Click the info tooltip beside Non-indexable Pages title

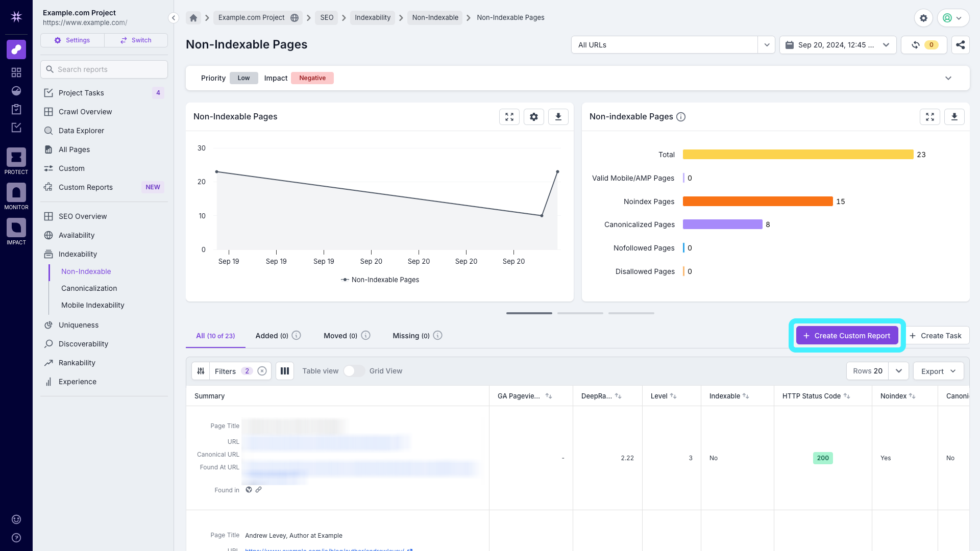(681, 116)
